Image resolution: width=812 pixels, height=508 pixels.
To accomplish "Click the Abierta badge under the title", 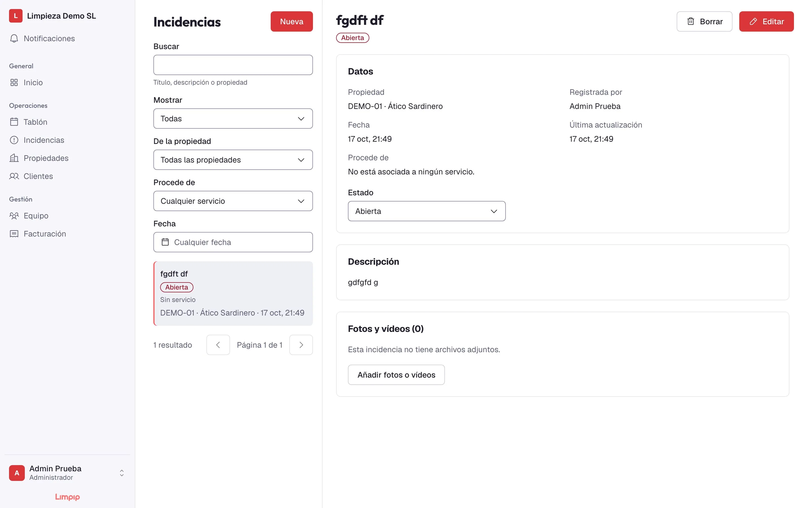I will [352, 38].
